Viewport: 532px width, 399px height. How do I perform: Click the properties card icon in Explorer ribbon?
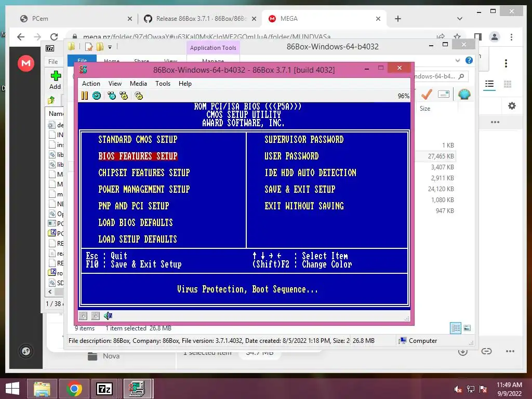(444, 94)
